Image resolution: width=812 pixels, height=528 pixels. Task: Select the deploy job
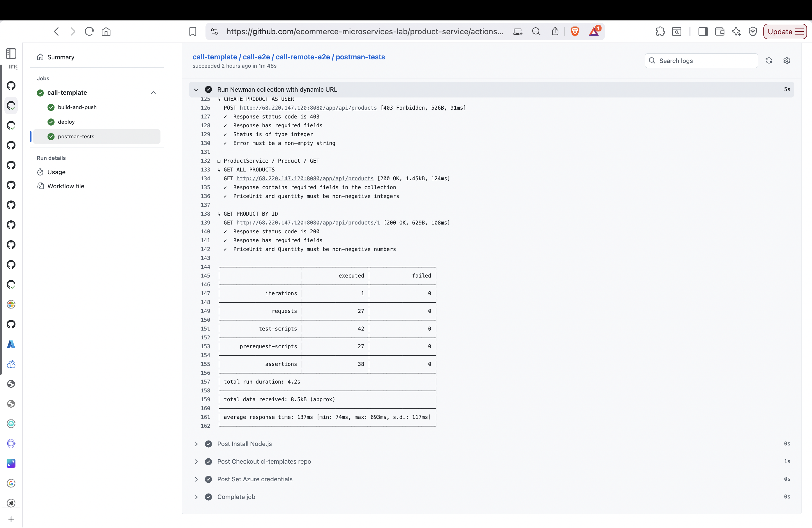click(66, 122)
